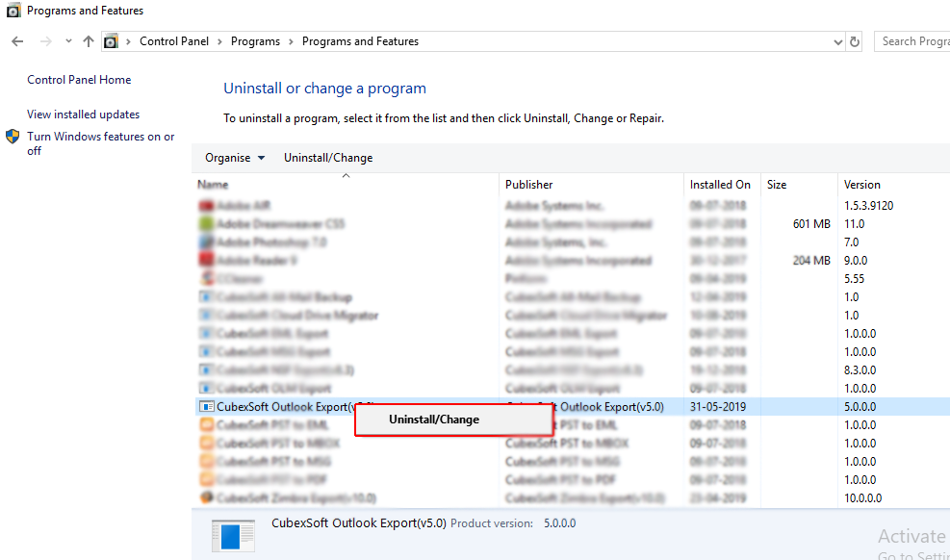The width and height of the screenshot is (950, 560).
Task: Sort list by the Name column header
Action: pos(214,185)
